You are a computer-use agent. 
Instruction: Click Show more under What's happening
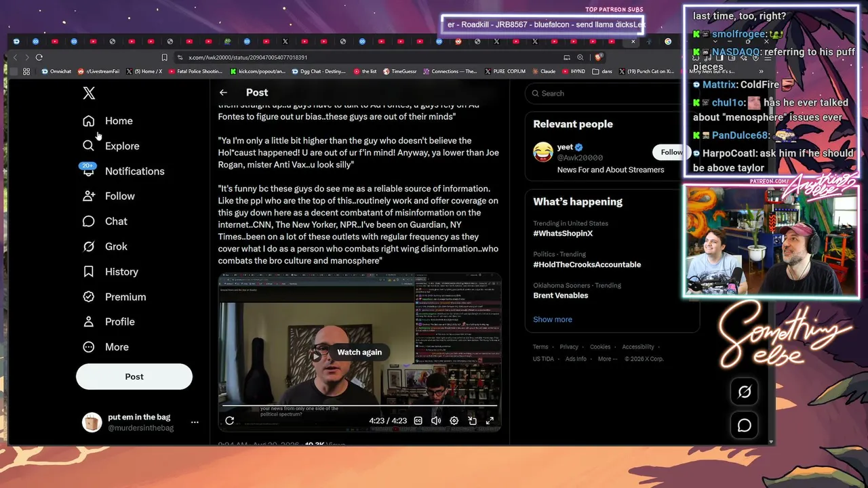tap(553, 319)
